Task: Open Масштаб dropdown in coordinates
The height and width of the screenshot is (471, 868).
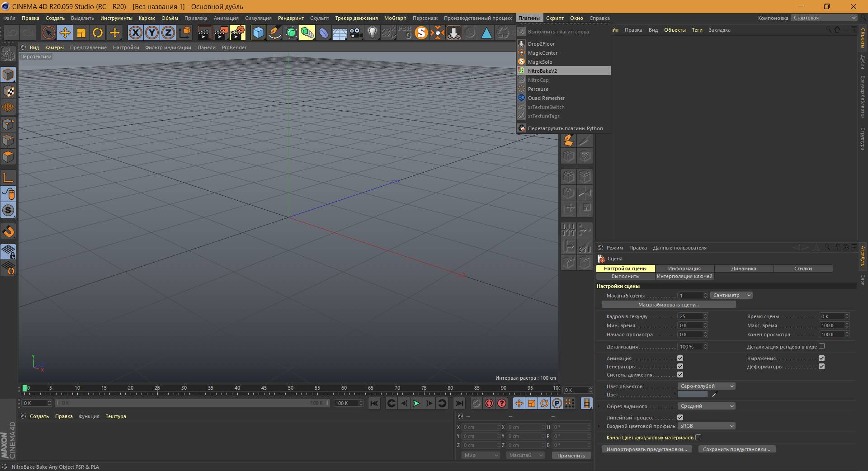Action: point(525,455)
